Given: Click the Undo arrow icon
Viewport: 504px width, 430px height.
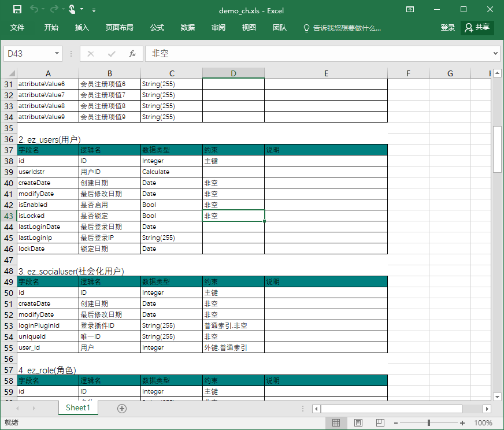Looking at the screenshot, I should 34,9.
